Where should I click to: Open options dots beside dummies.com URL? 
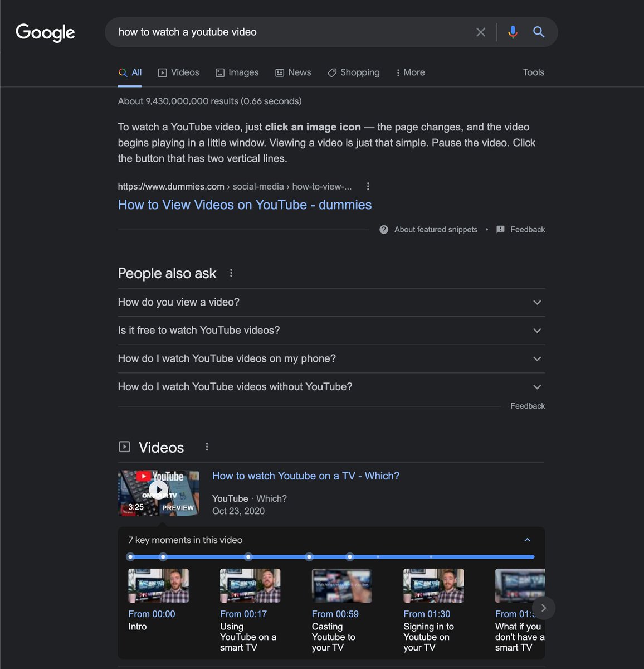point(368,186)
